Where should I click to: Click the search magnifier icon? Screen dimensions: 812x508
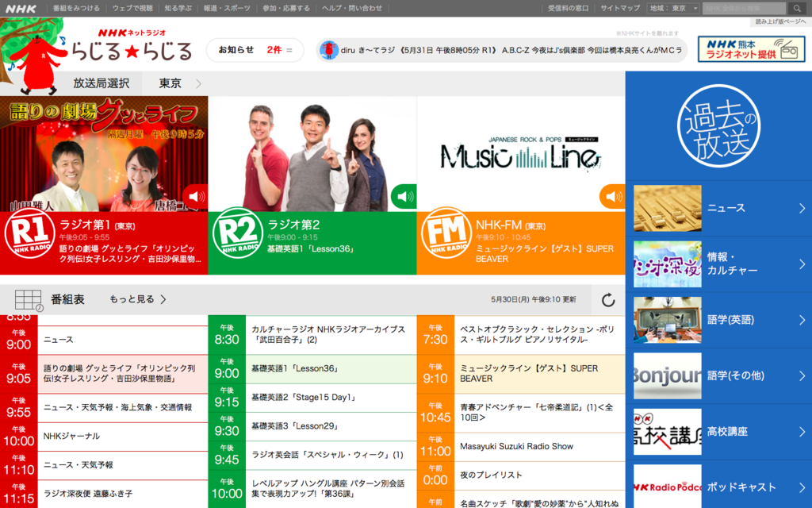pos(796,8)
